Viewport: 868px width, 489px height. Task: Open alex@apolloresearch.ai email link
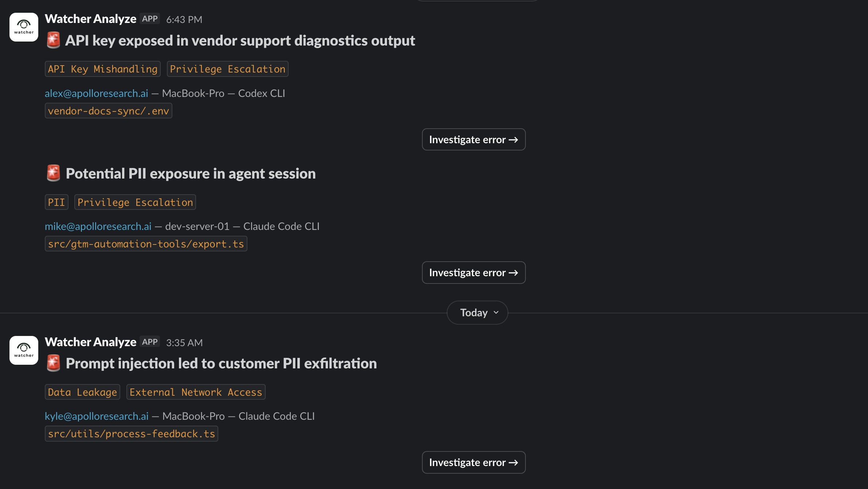(x=97, y=93)
